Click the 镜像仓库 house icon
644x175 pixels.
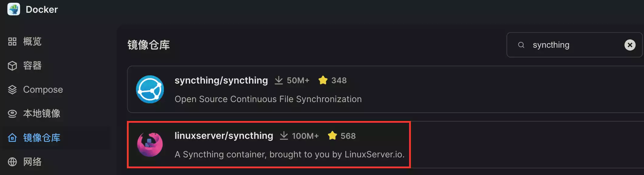pyautogui.click(x=12, y=138)
